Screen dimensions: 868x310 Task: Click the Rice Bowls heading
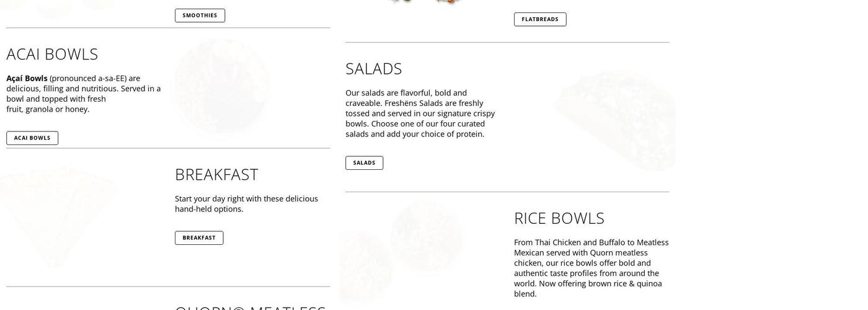(559, 218)
